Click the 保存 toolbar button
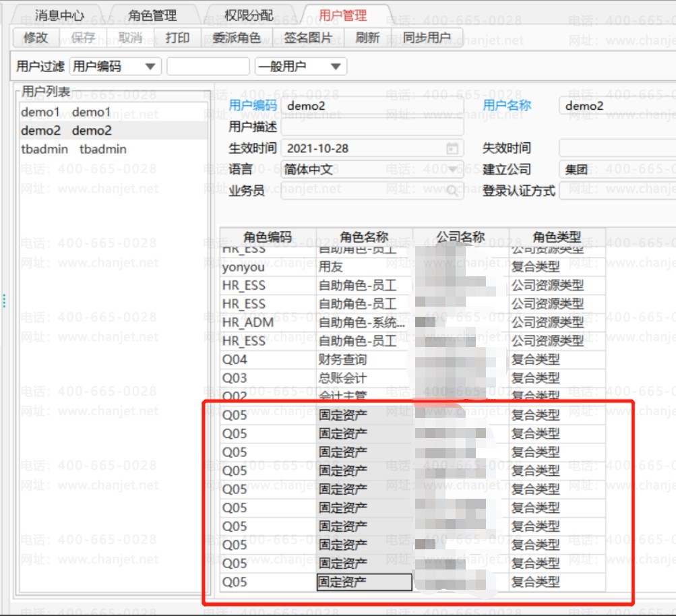 pyautogui.click(x=83, y=38)
